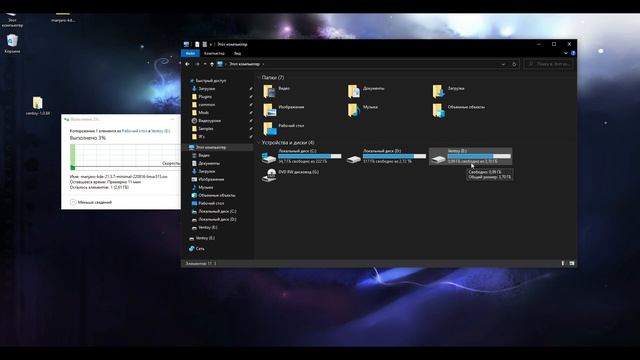Click the New folder icon in the title bar
Screen dimensions: 640x360
[x=204, y=44]
